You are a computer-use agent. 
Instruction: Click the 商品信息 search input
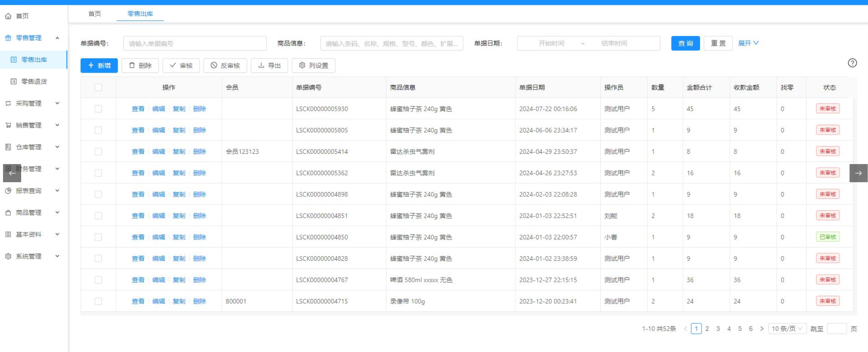click(392, 44)
